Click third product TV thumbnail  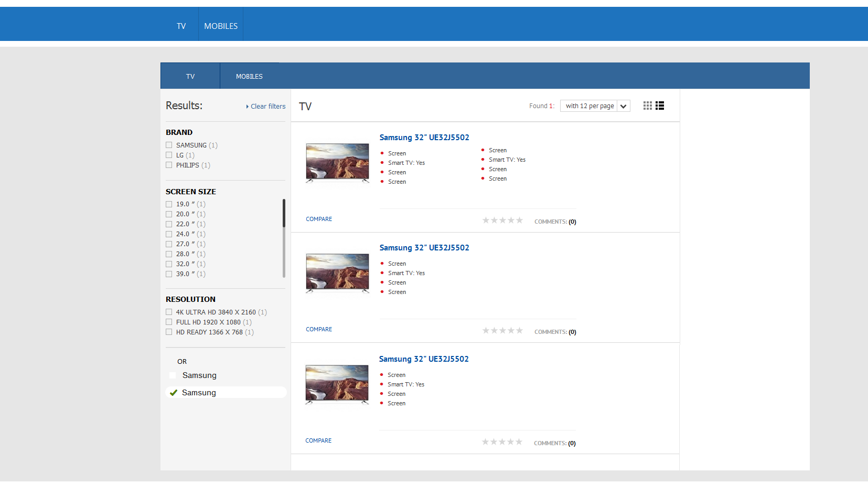tap(337, 384)
